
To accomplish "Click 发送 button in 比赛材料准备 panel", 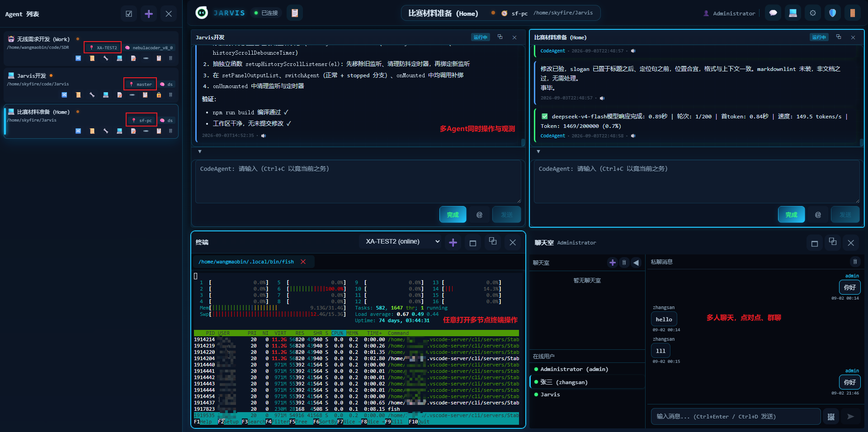I will click(845, 215).
